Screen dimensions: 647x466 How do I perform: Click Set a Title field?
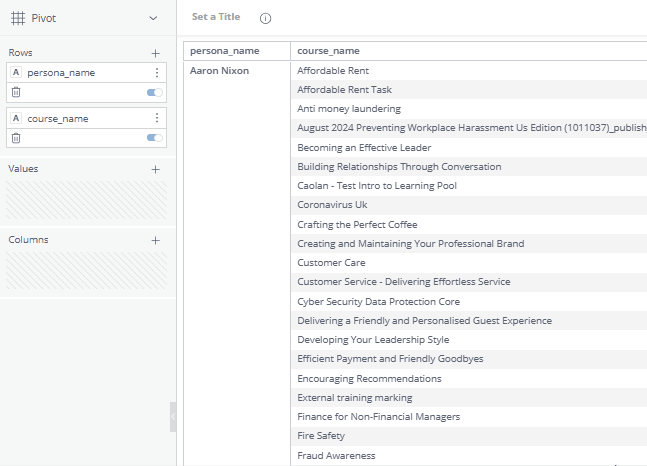[x=216, y=17]
